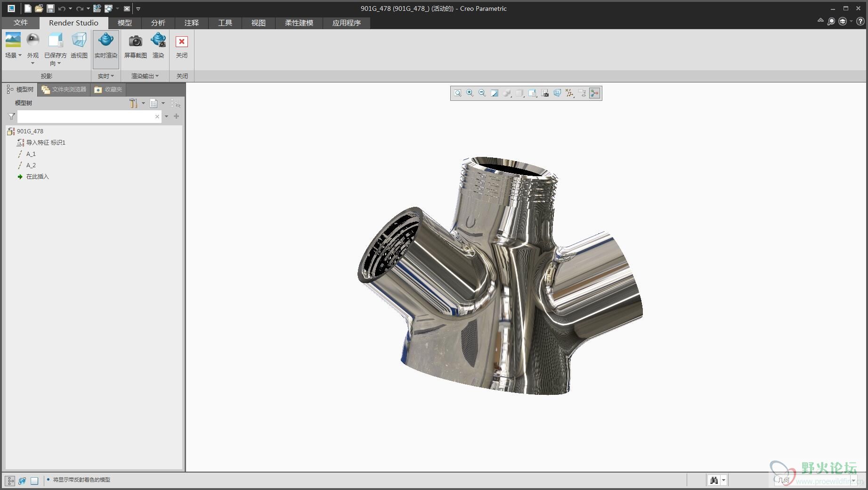The image size is (868, 490).
Task: Click the 已保存方向 saved orientations icon
Action: pyautogui.click(x=56, y=41)
